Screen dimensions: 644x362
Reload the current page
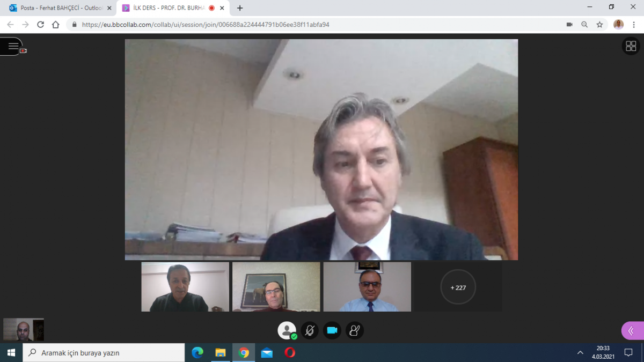40,25
